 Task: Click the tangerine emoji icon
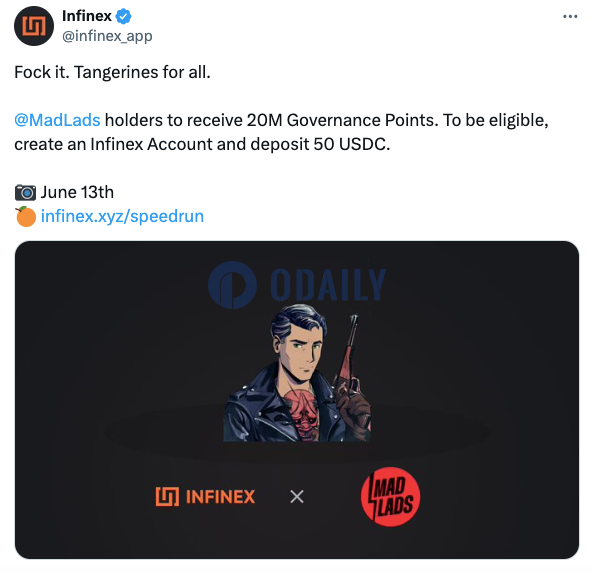(x=25, y=217)
